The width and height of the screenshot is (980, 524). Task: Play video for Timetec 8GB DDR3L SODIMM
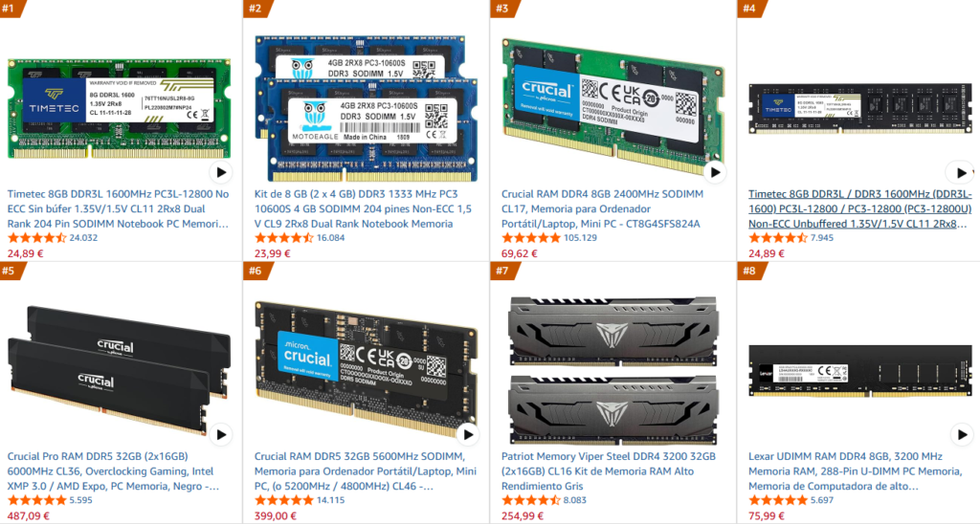pyautogui.click(x=221, y=172)
